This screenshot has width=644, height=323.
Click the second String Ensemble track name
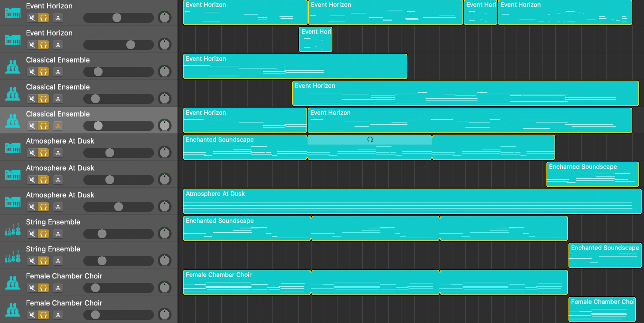tap(53, 249)
